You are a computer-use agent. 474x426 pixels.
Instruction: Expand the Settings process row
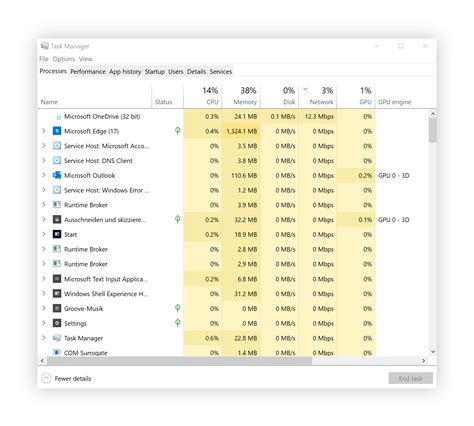coord(44,323)
